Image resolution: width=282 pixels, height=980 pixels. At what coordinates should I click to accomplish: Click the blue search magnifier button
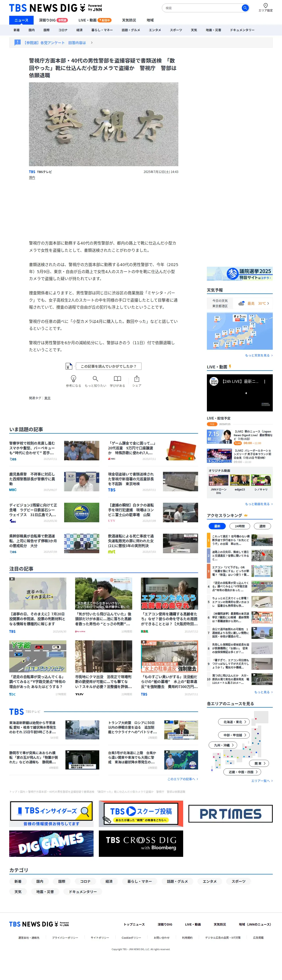[x=245, y=8]
